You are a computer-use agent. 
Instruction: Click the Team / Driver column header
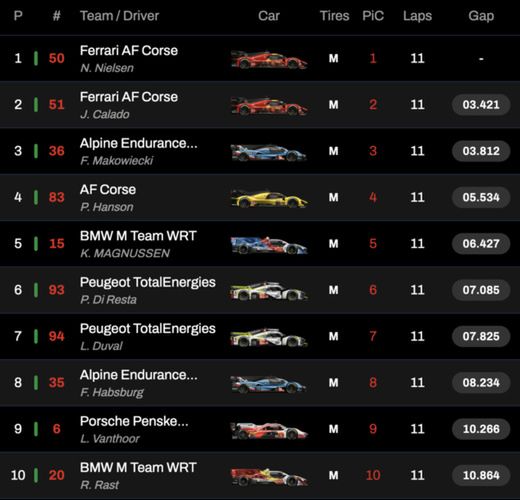point(119,16)
